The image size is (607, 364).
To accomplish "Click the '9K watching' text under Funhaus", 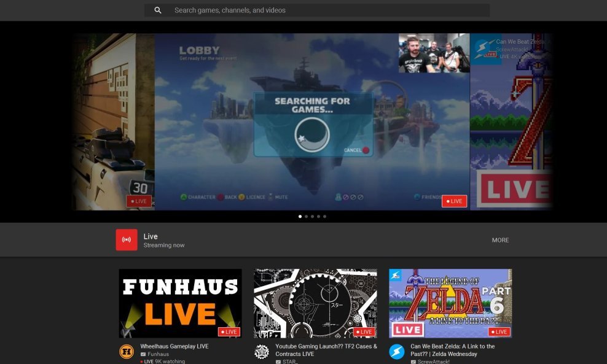I will [170, 362].
